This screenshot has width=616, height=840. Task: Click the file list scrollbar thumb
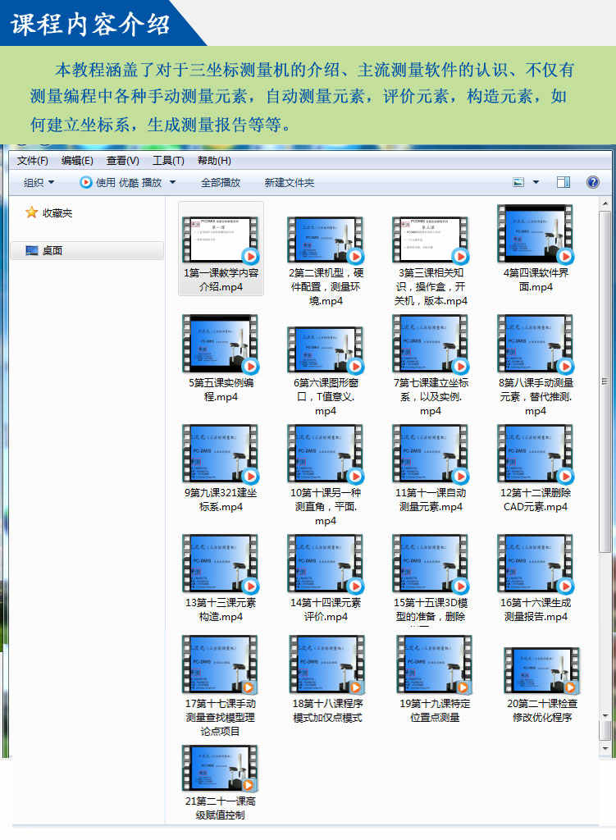[x=605, y=381]
